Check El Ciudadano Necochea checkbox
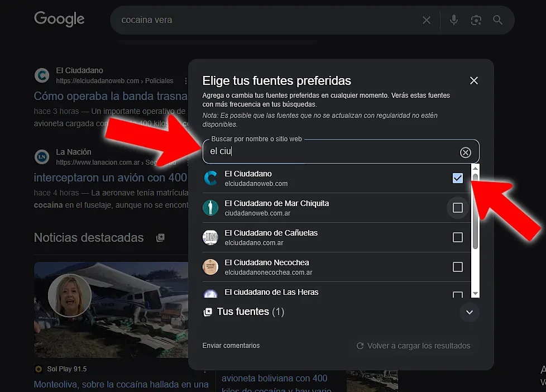Viewport: 546px width, 392px height. tap(458, 267)
